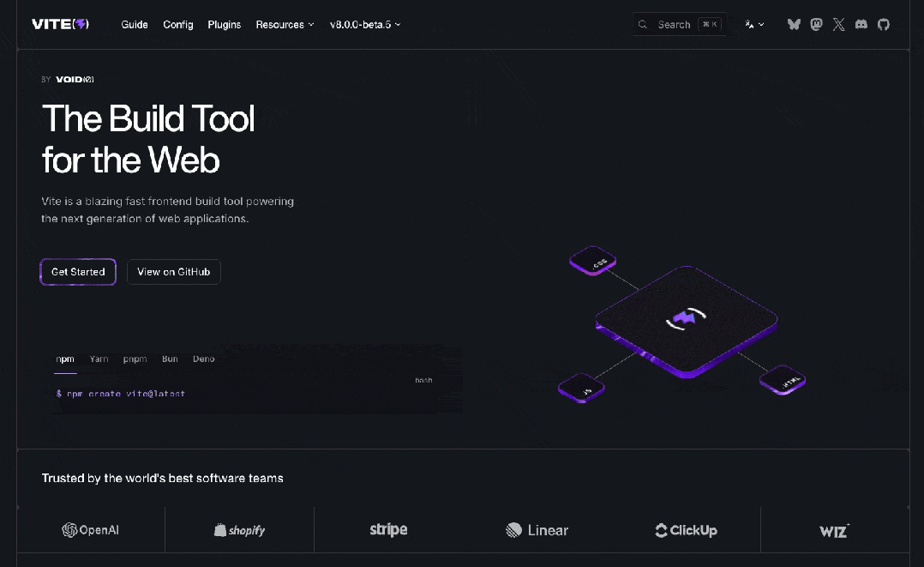Open the v8.0.0-beta.5 version dropdown

click(365, 24)
